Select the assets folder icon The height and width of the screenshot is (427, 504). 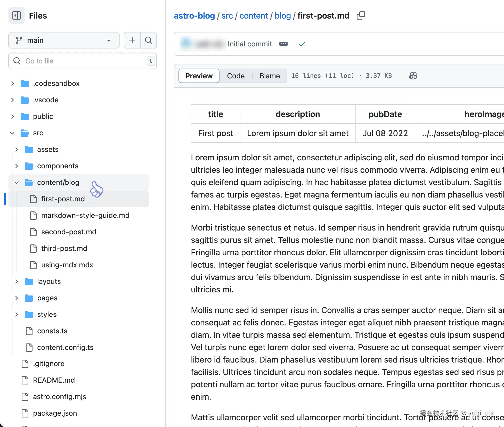point(29,150)
